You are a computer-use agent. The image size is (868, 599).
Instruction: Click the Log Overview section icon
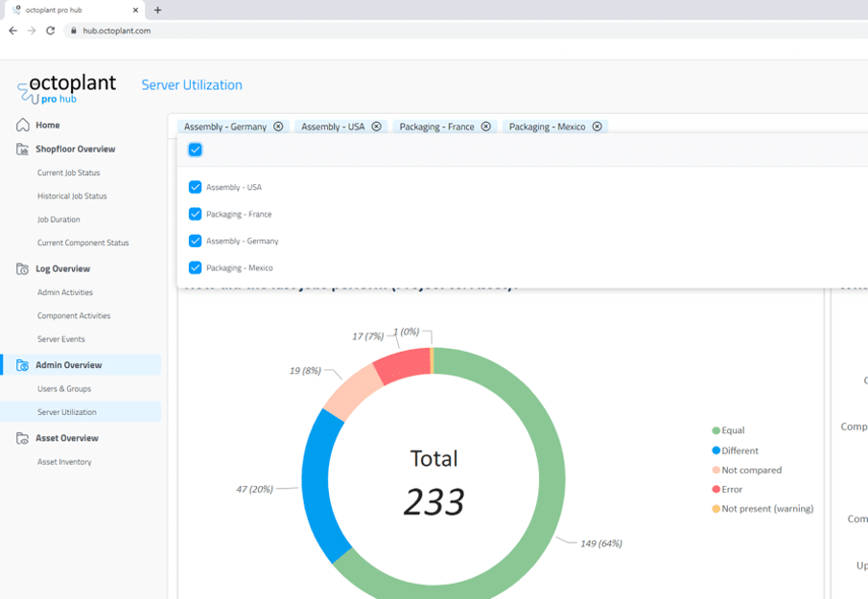[x=22, y=269]
